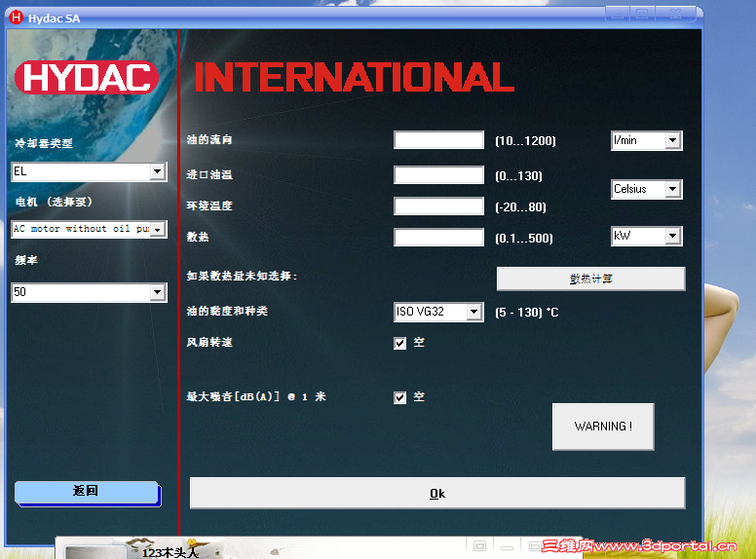
Task: Click the (5 - 130) °C range text
Action: click(526, 313)
